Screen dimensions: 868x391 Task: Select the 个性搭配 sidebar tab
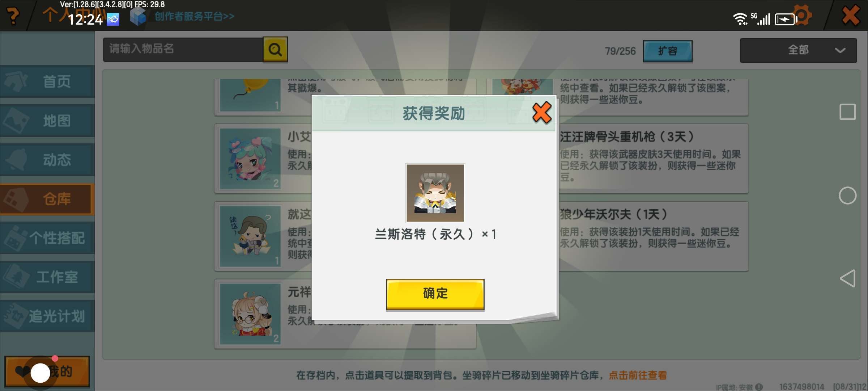pos(47,238)
